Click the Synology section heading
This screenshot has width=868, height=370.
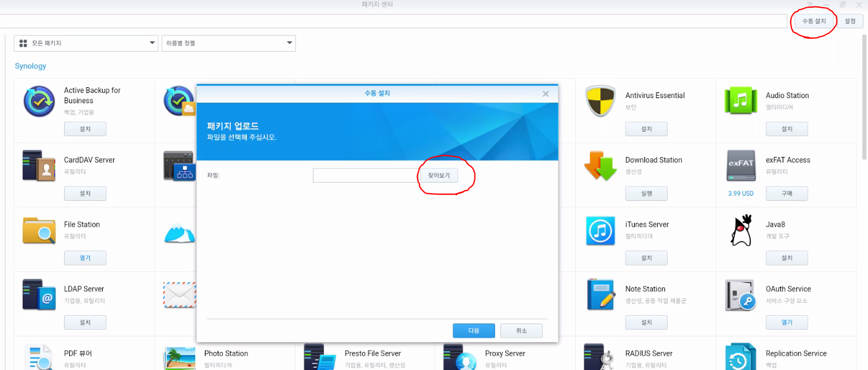(30, 66)
